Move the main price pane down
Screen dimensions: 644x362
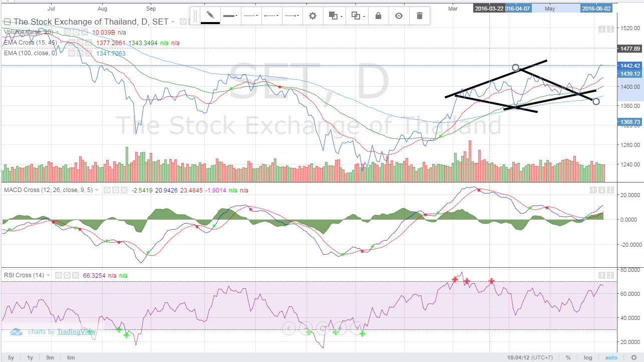point(602,29)
